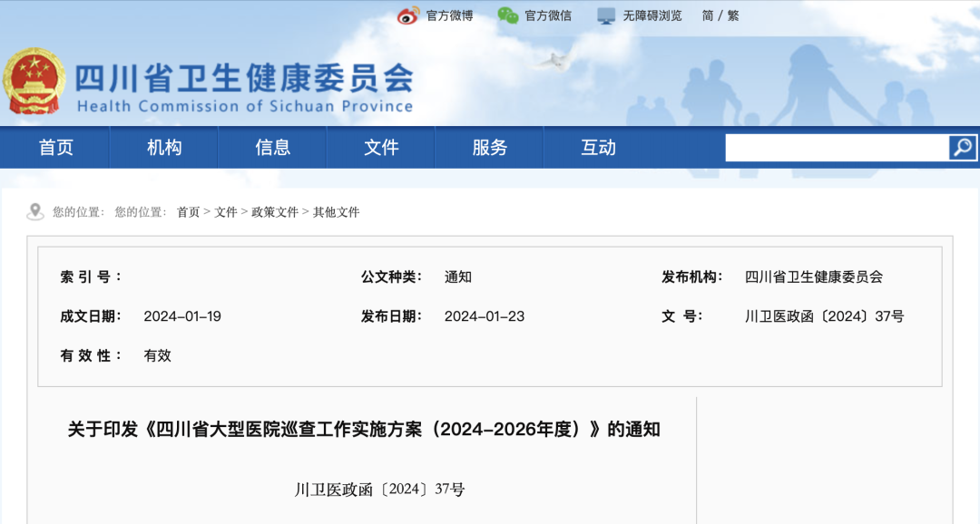The width and height of the screenshot is (980, 524).
Task: Click the location pin breadcrumb icon
Action: 35,210
